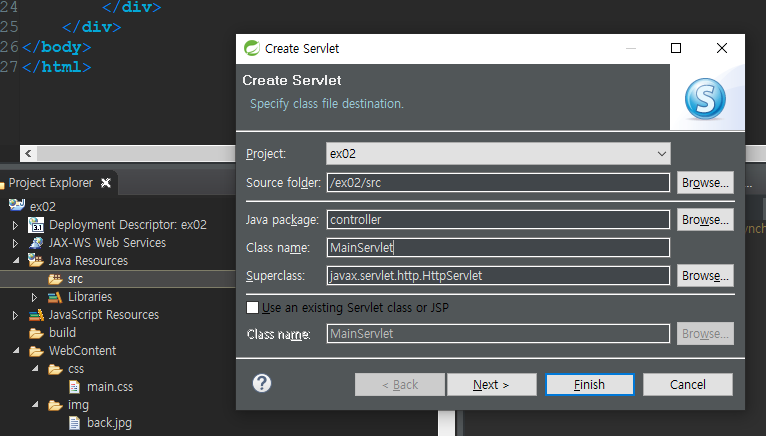Collapse the Java Resources node
The image size is (766, 436).
pyautogui.click(x=16, y=261)
